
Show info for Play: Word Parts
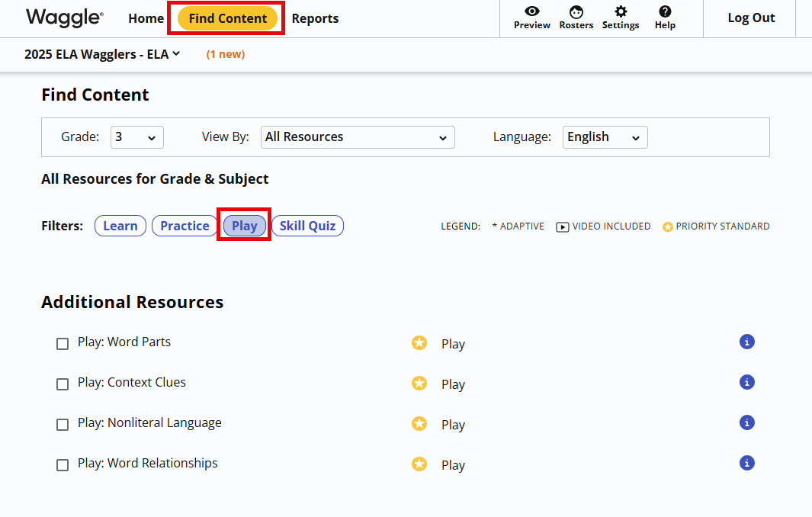click(x=746, y=342)
